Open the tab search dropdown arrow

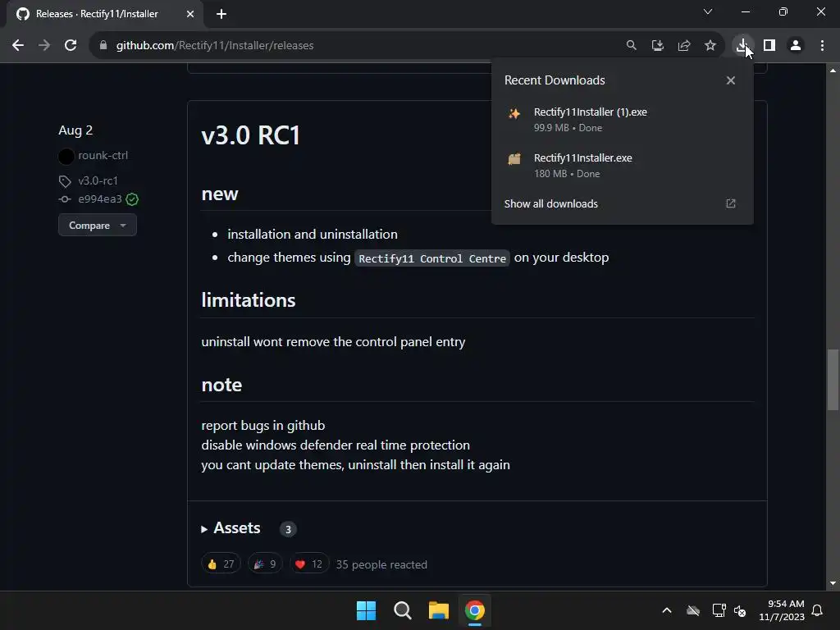pyautogui.click(x=708, y=11)
